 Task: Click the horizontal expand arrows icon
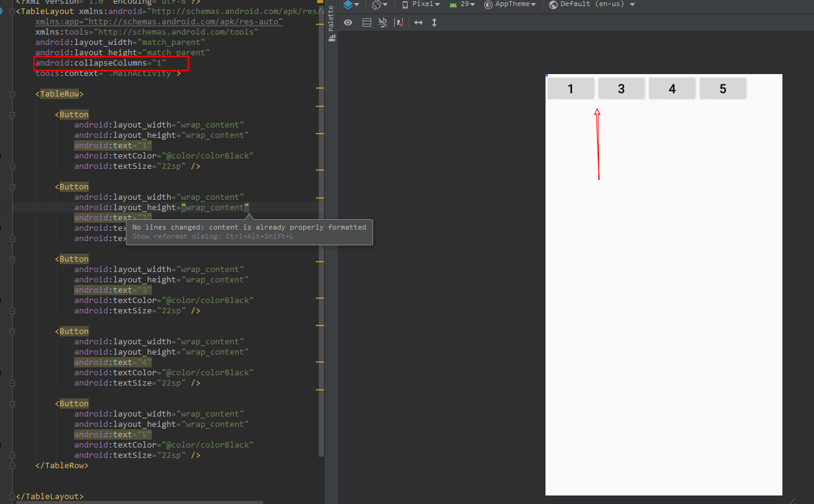(419, 22)
